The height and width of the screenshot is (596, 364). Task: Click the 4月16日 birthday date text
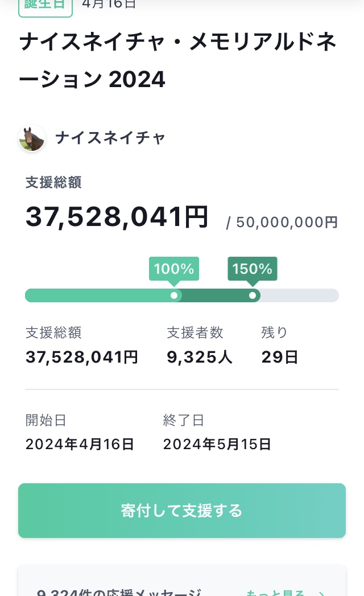click(x=109, y=5)
